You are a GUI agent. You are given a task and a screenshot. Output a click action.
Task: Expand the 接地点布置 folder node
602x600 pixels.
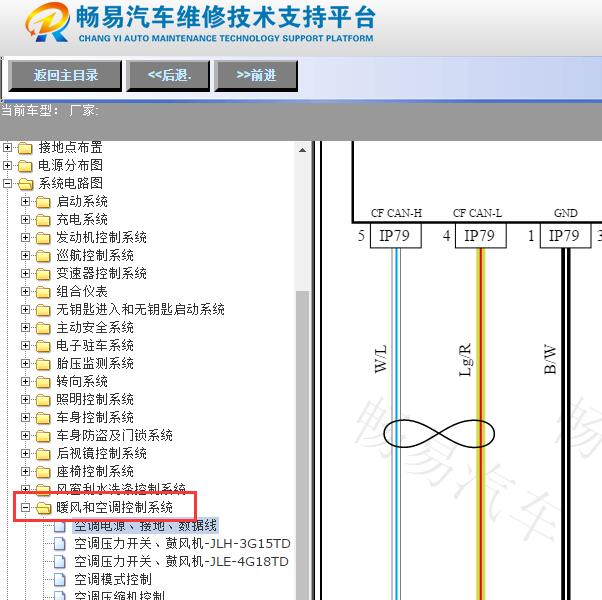coord(7,147)
